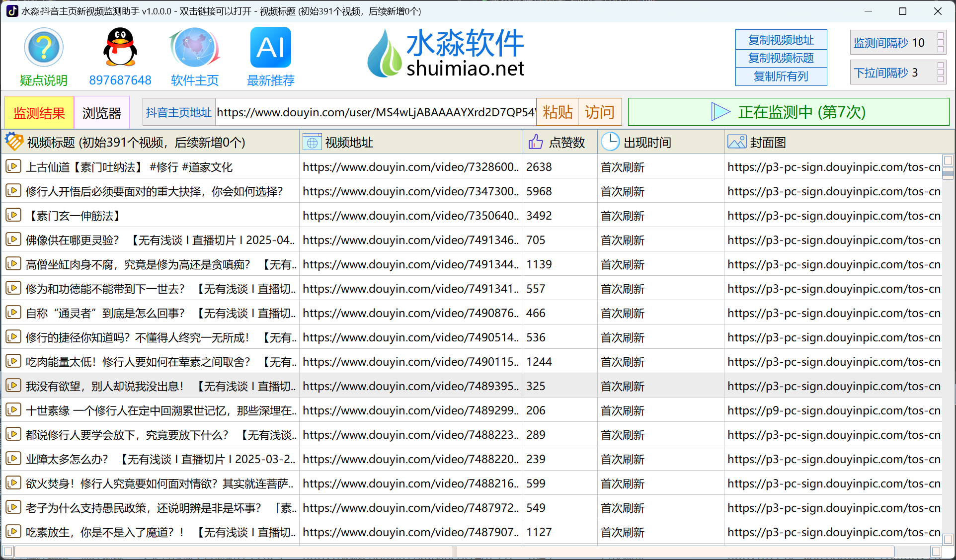
Task: Click the 正在监测中 (第7次) button
Action: click(789, 112)
